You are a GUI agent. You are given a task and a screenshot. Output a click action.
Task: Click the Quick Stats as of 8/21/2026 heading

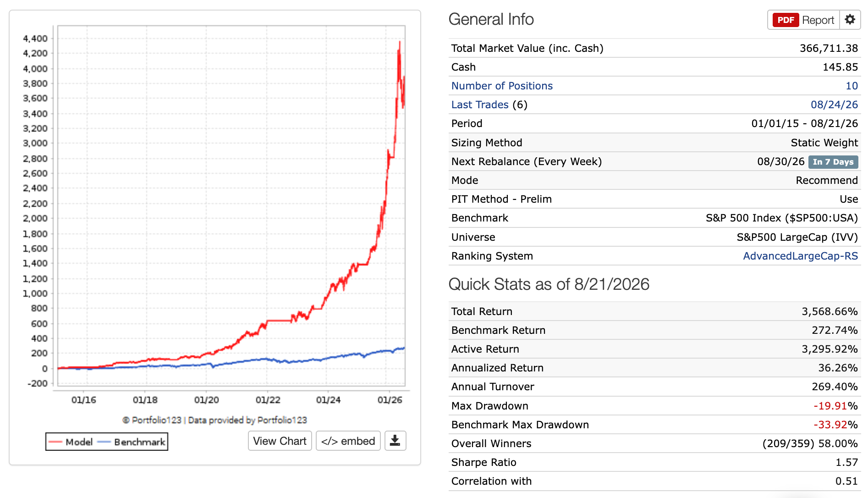click(549, 284)
